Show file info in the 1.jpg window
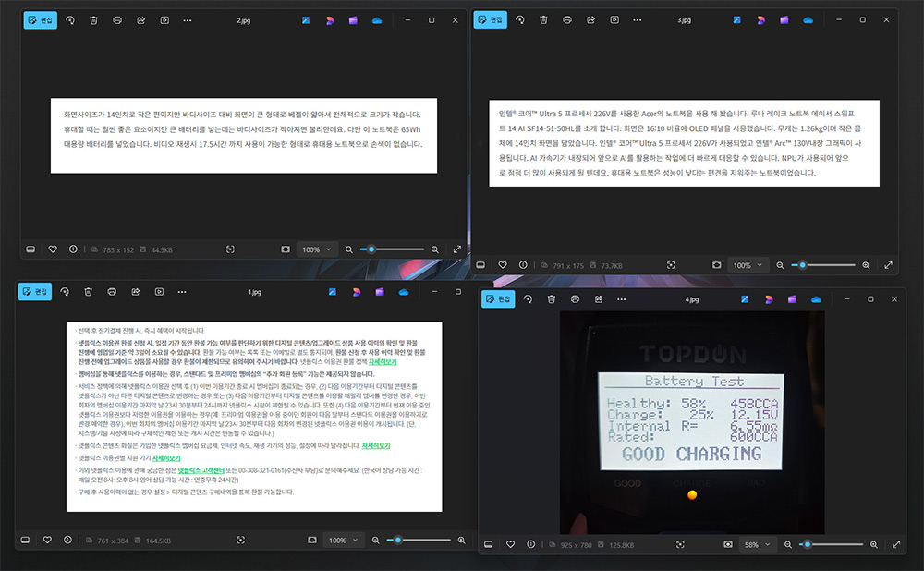Screen dimensions: 924x571 pos(67,540)
